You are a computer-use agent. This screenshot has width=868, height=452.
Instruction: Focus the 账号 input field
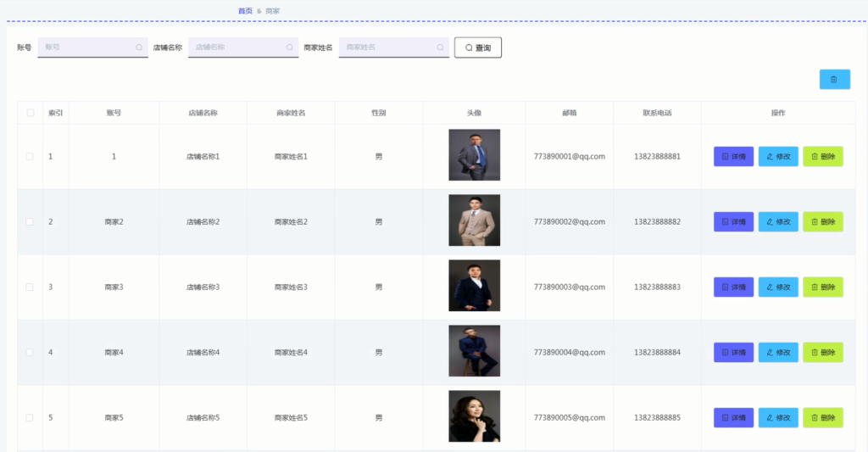(x=92, y=47)
